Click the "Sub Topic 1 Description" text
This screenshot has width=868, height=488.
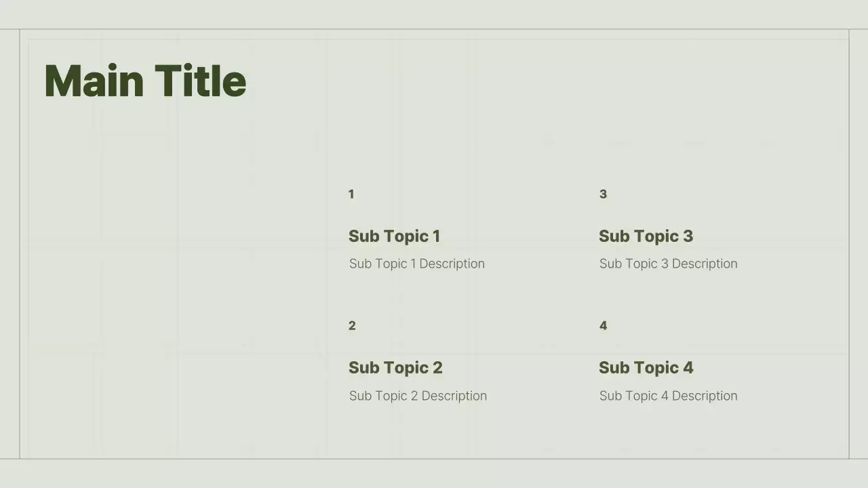click(x=417, y=264)
